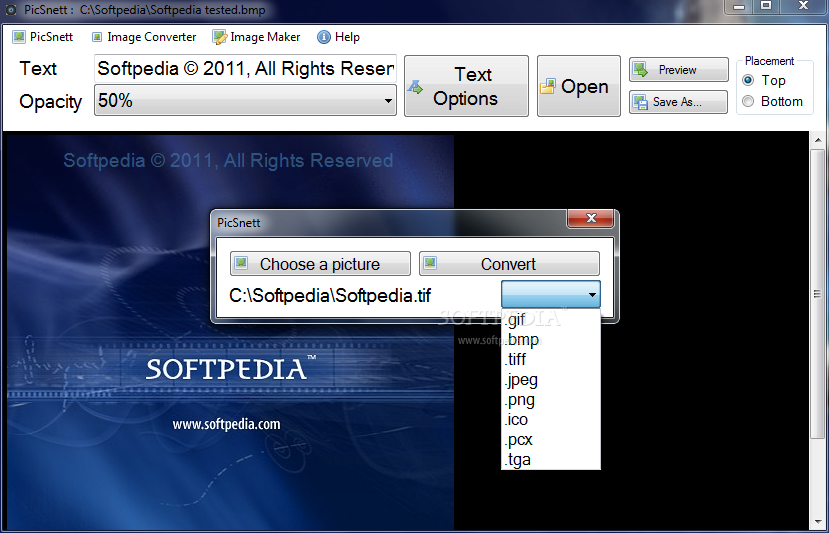
Task: Open the Image Maker menu
Action: click(256, 37)
